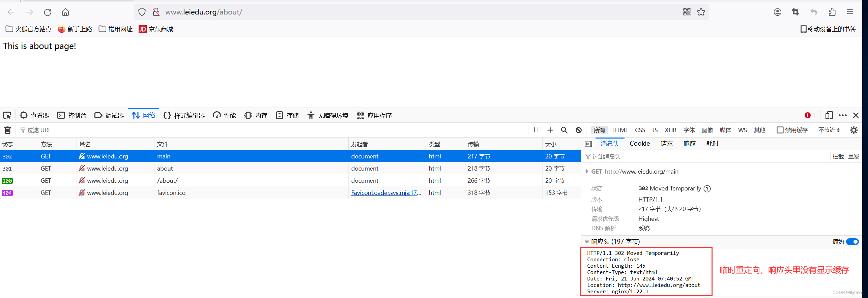Switch to the 控制台 tab
Screen dimensions: 868x298
coord(72,116)
